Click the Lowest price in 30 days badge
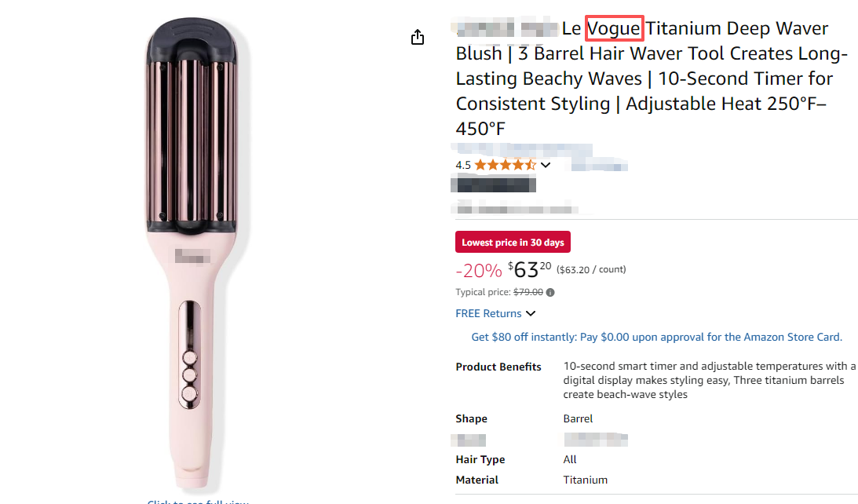Viewport: 858px width, 504px height. click(513, 243)
